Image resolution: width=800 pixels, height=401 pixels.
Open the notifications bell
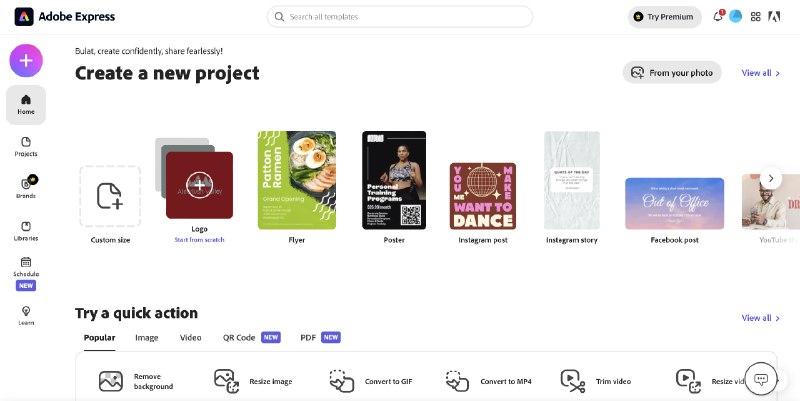718,16
